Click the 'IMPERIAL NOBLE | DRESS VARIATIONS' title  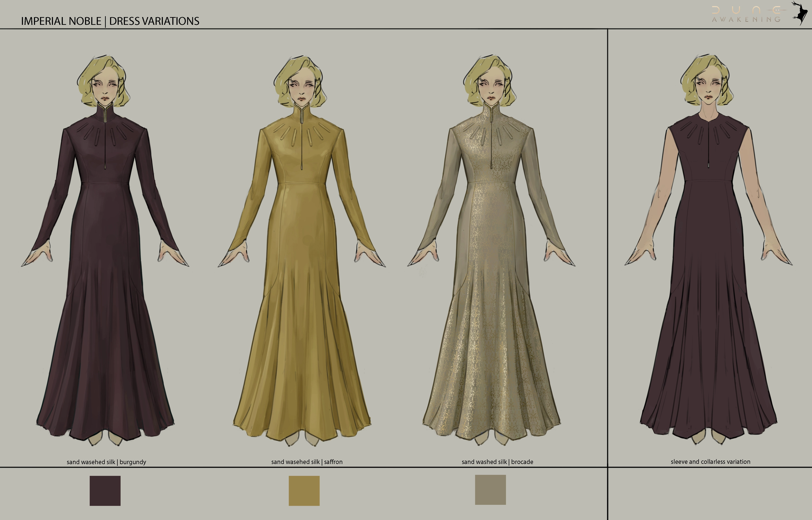(110, 21)
